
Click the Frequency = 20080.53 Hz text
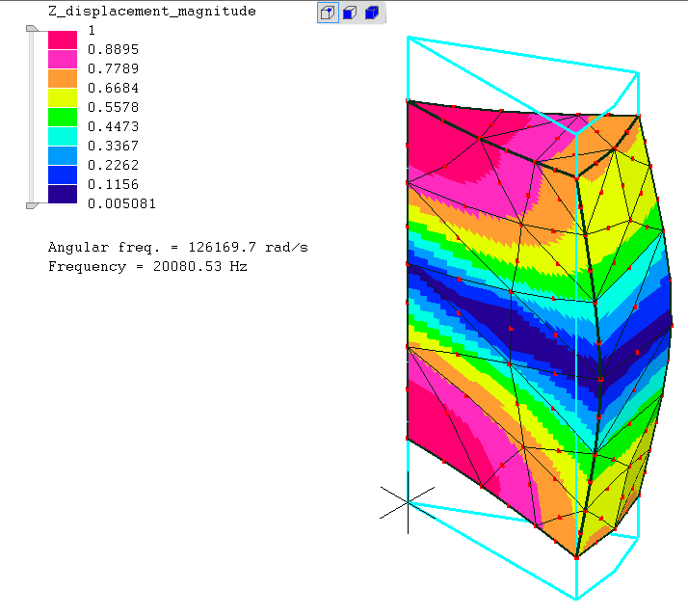147,267
